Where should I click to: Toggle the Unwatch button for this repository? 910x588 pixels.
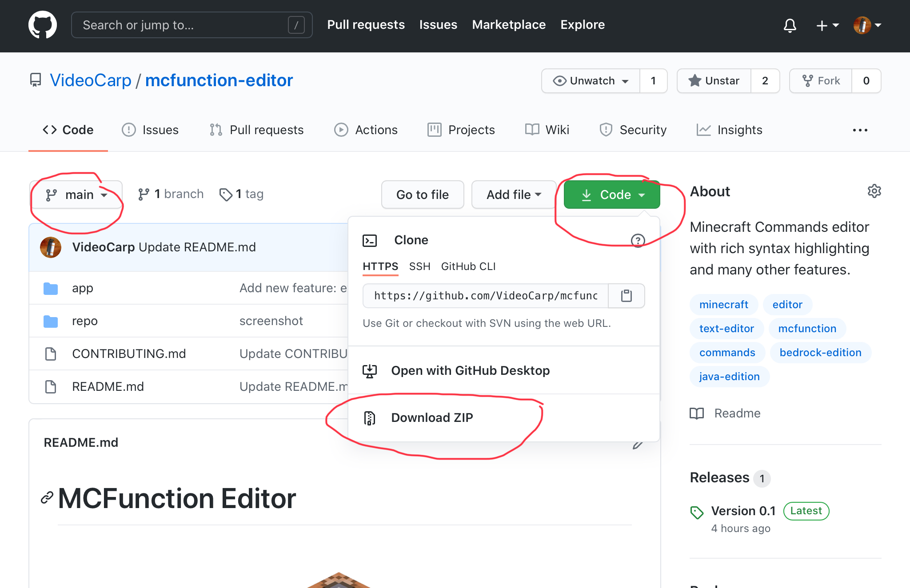(x=591, y=81)
